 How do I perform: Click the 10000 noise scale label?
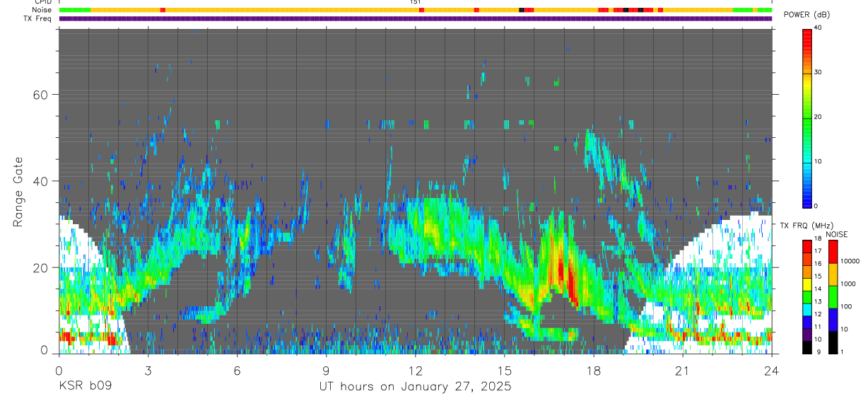pyautogui.click(x=850, y=261)
